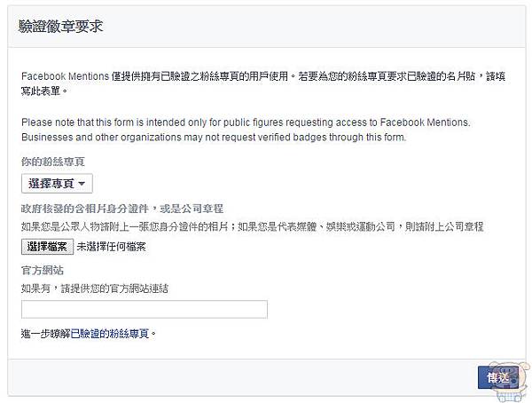532x403 pixels.
Task: Click the 官方網站 field label
Action: [x=42, y=271]
